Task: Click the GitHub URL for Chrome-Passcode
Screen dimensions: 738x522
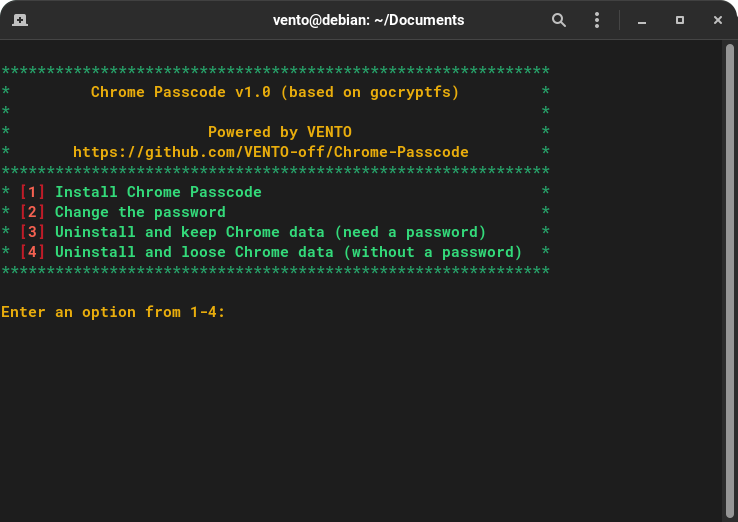Action: (x=271, y=152)
